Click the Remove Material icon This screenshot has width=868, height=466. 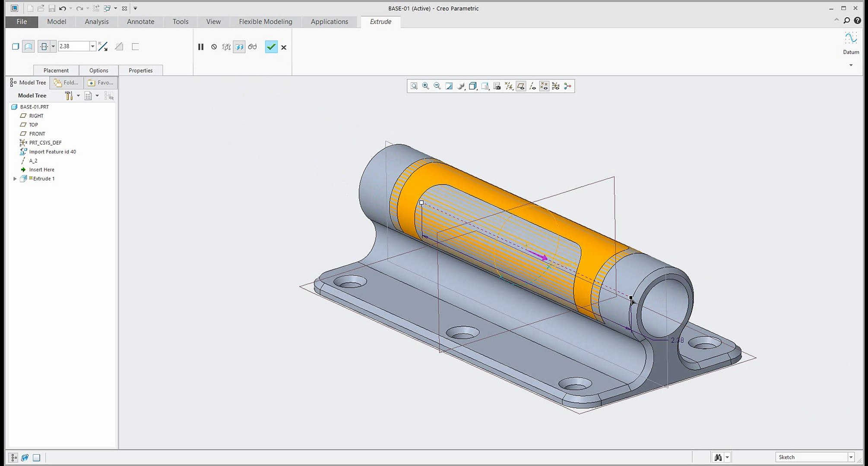tap(119, 47)
